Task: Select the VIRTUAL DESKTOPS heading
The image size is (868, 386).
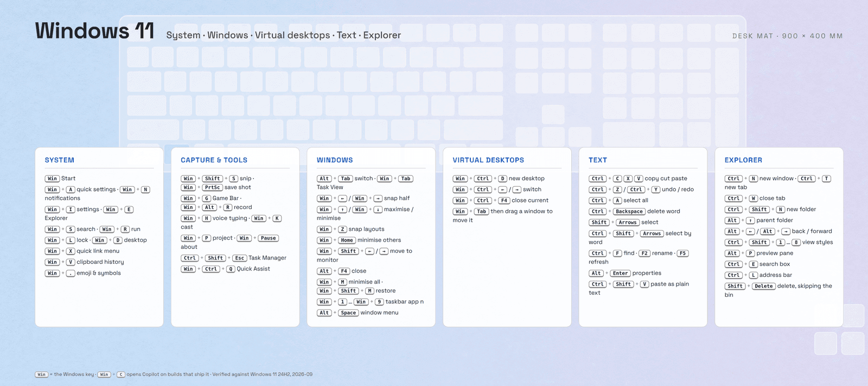Action: [488, 160]
